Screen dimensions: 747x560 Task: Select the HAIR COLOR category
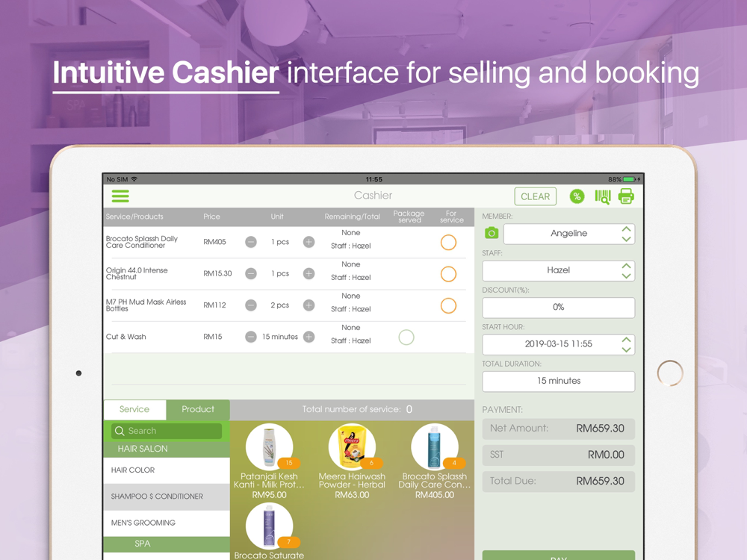pyautogui.click(x=167, y=470)
